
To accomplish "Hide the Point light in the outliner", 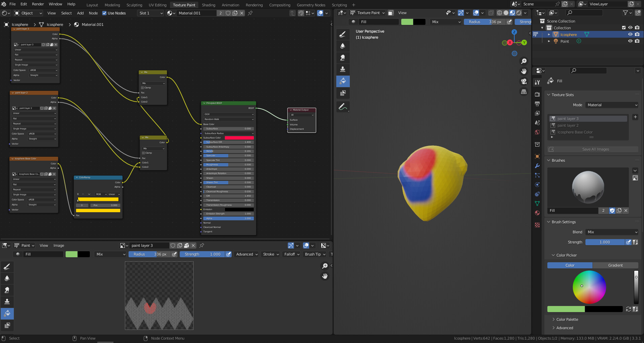I will (630, 41).
